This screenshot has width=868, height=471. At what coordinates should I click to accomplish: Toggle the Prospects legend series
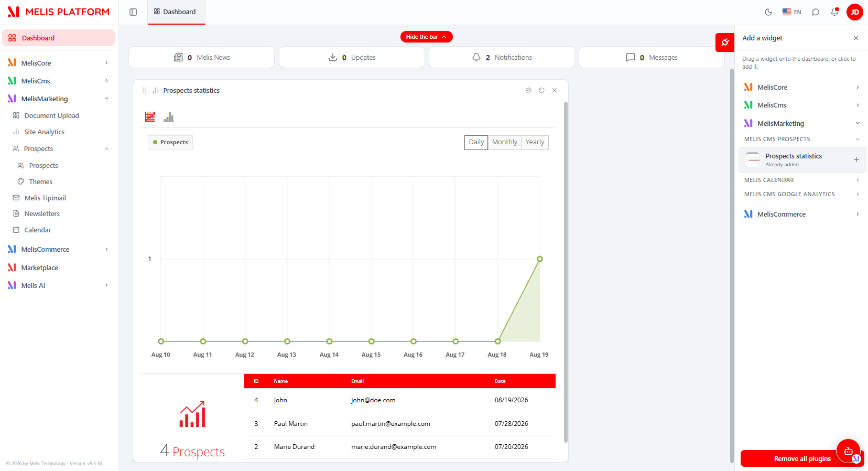pos(170,142)
